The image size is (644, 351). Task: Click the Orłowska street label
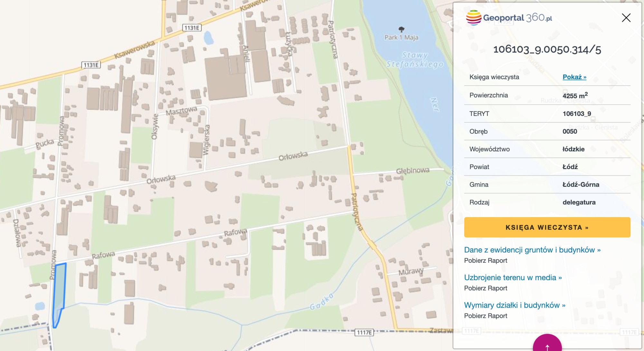point(293,156)
